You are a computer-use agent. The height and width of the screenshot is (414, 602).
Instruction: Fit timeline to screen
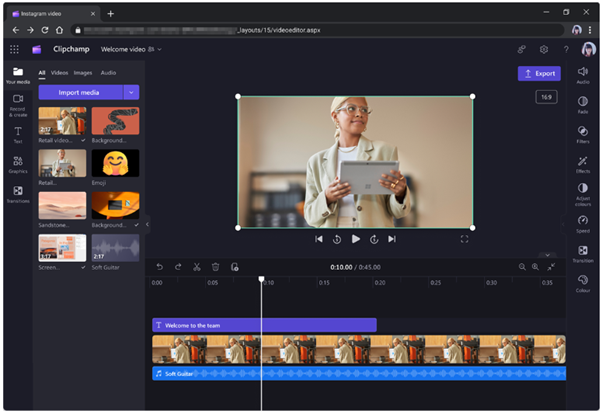tap(551, 267)
